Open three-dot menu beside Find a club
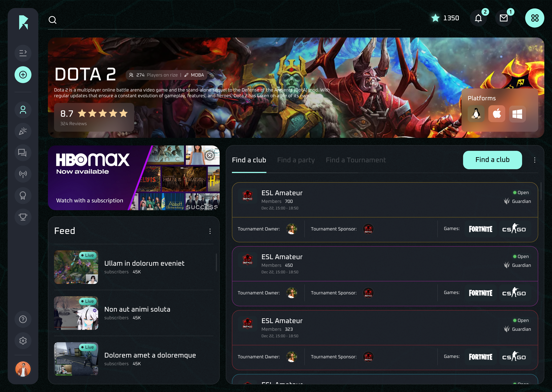 534,160
